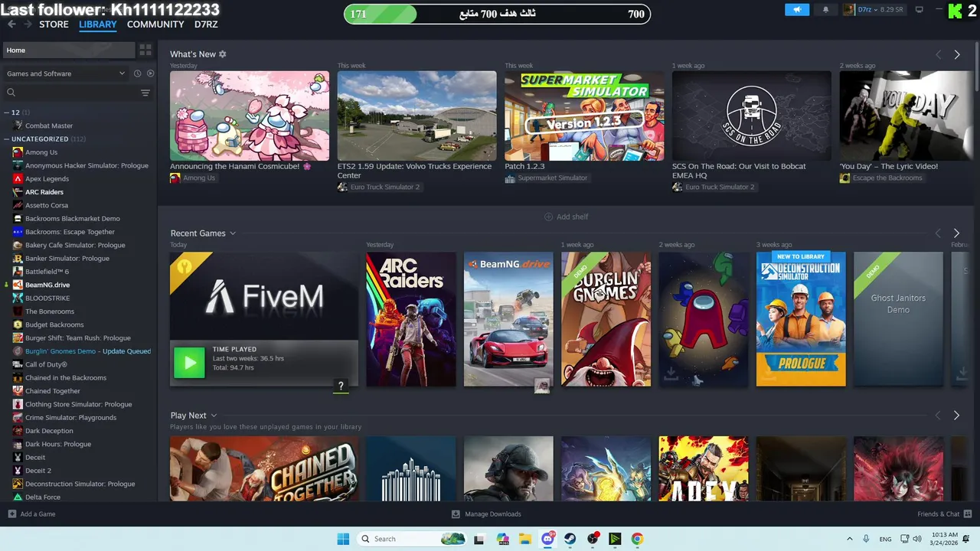The width and height of the screenshot is (980, 551).
Task: Click the Add a Game link
Action: pos(38,514)
